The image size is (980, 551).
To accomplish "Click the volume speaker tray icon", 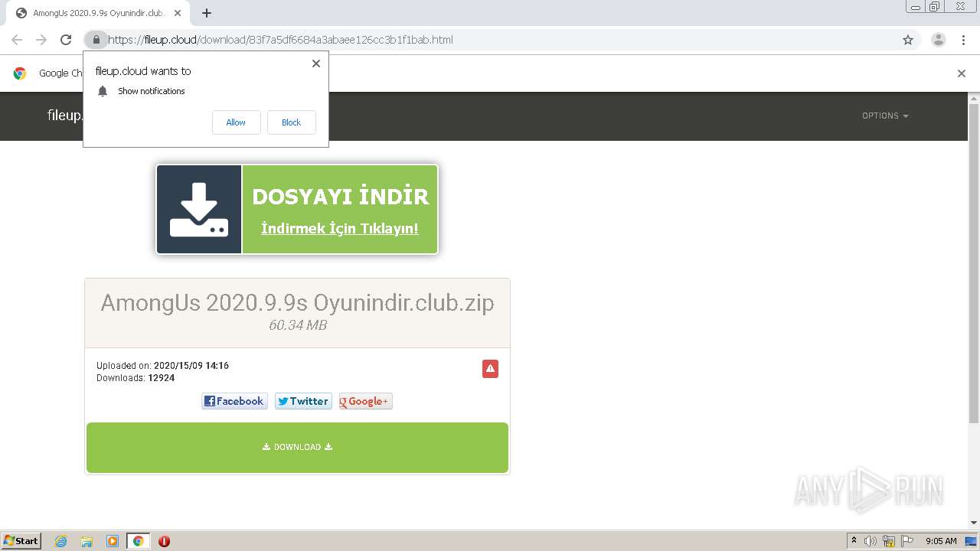I will point(871,541).
